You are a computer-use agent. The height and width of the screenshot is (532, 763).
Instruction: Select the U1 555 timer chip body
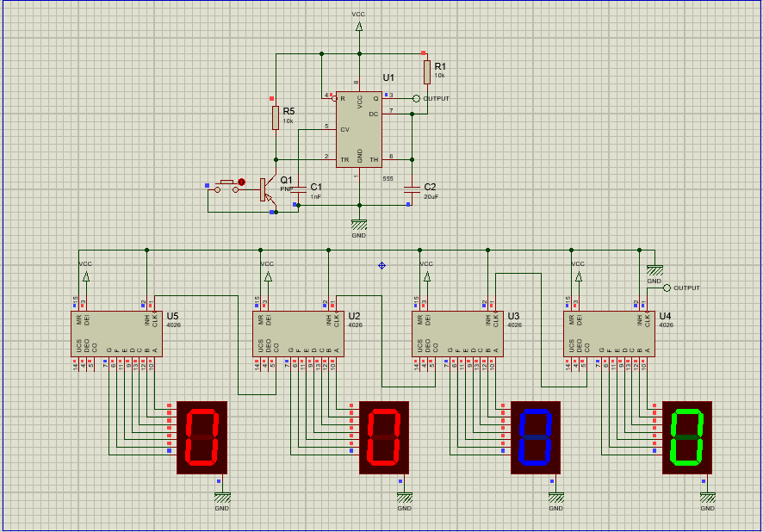click(359, 129)
